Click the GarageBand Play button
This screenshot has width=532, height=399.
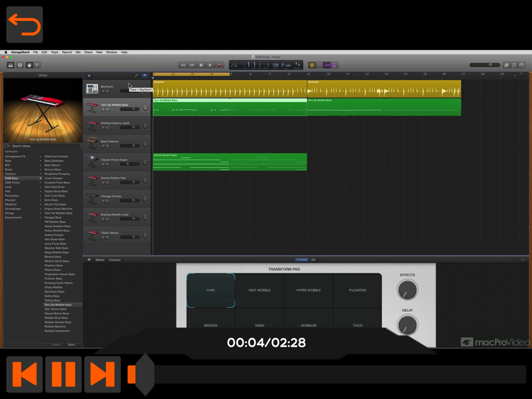coord(210,65)
